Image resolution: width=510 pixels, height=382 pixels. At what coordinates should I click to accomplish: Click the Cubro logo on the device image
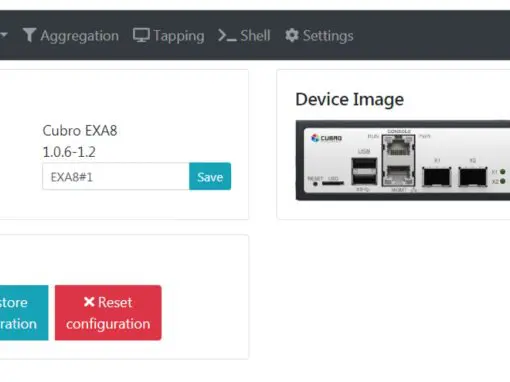[x=326, y=138]
